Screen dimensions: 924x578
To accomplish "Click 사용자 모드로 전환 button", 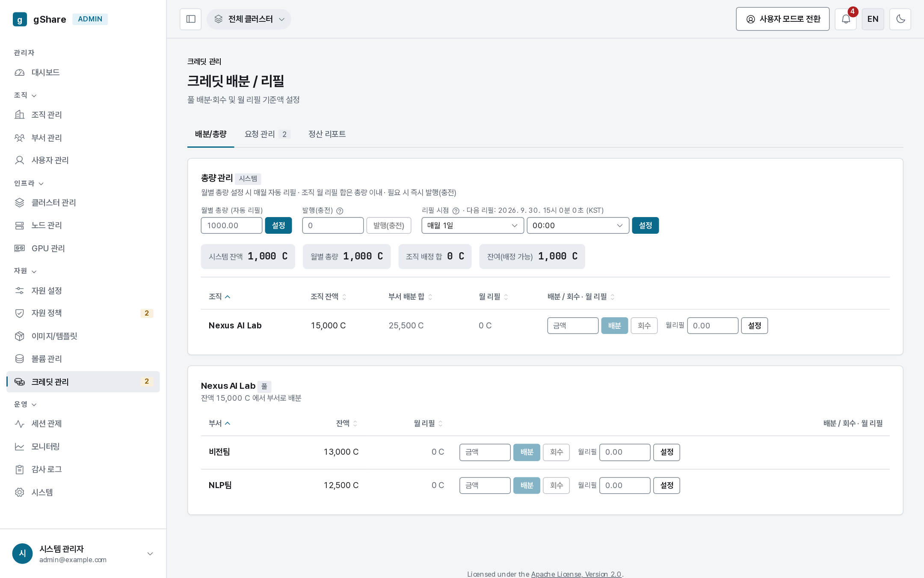I will (782, 19).
